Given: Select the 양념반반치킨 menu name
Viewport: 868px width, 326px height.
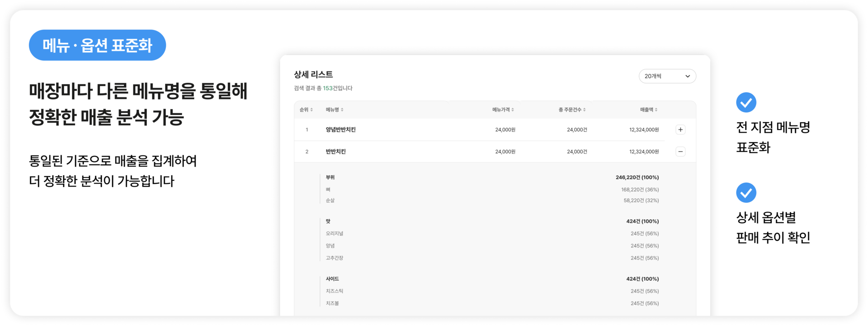Looking at the screenshot, I should click(x=341, y=129).
